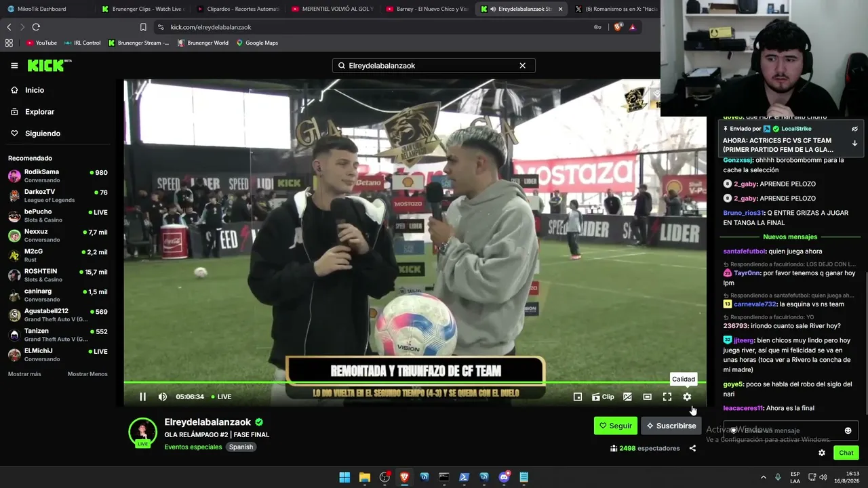Expand the pinned message arrow

point(854,144)
